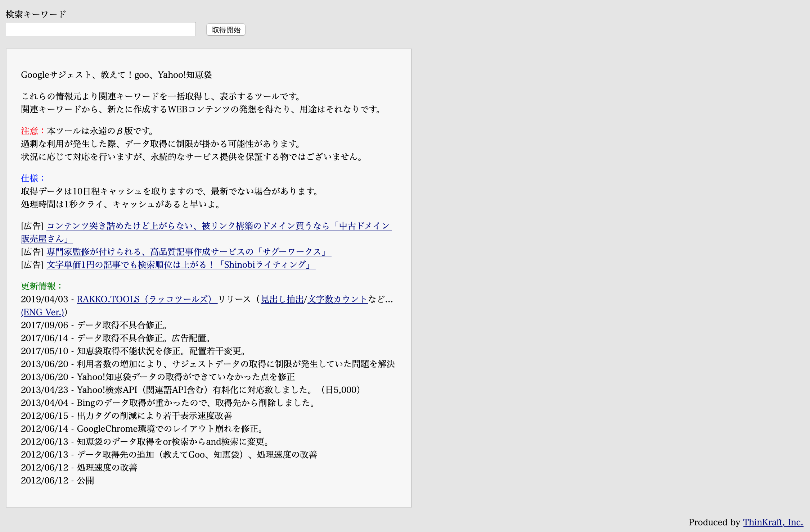The image size is (810, 532).
Task: Click the 処理時間は1秒クライ line
Action: 121,204
